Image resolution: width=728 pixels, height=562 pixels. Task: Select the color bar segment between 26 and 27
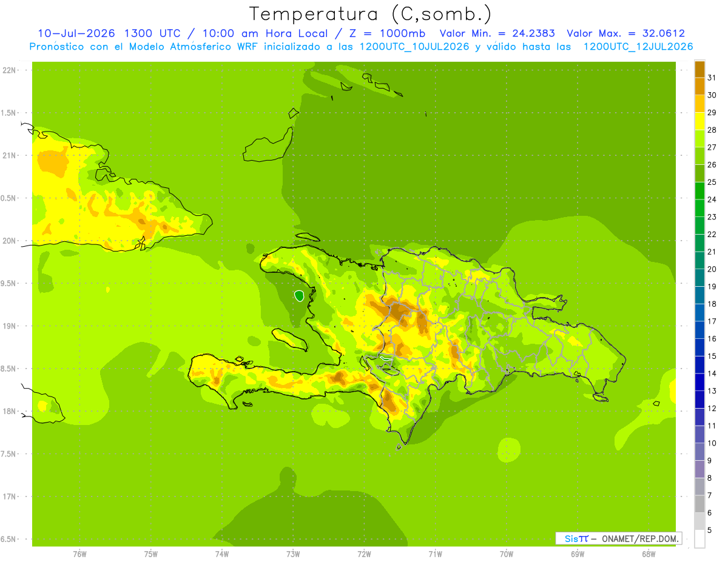coord(699,156)
